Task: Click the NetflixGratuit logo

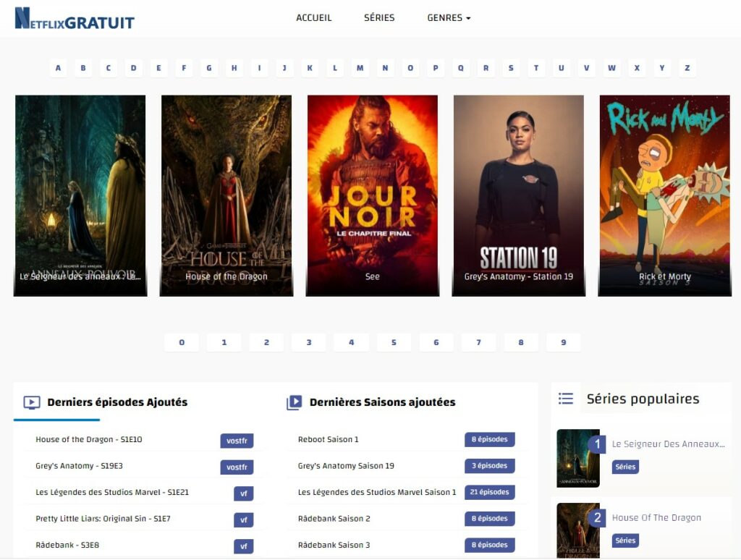Action: click(x=75, y=19)
